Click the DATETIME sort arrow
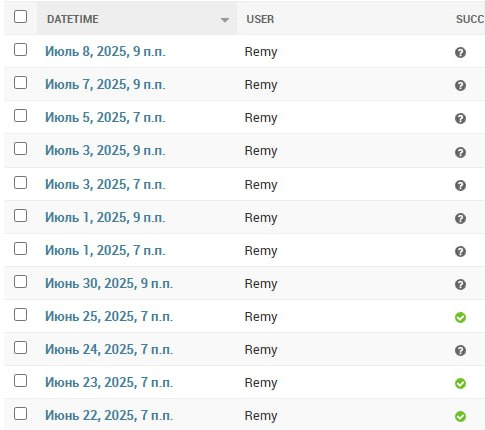This screenshot has height=430, width=485. (225, 20)
